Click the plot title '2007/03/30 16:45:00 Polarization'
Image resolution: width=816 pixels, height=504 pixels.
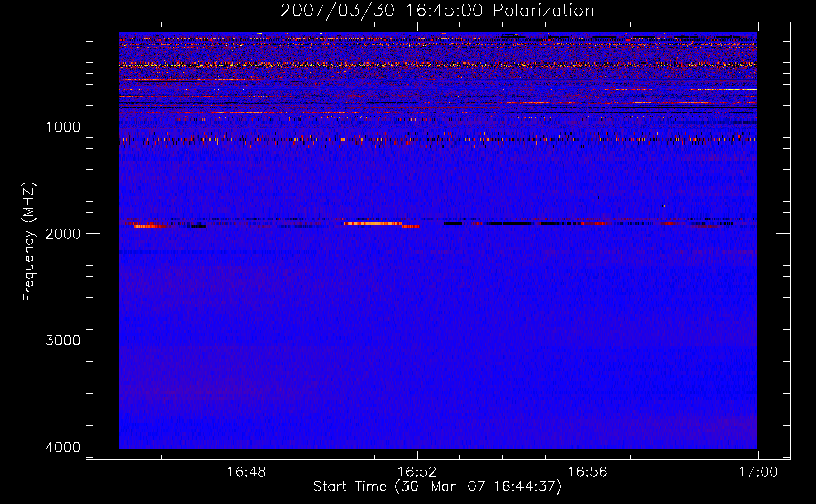click(437, 10)
